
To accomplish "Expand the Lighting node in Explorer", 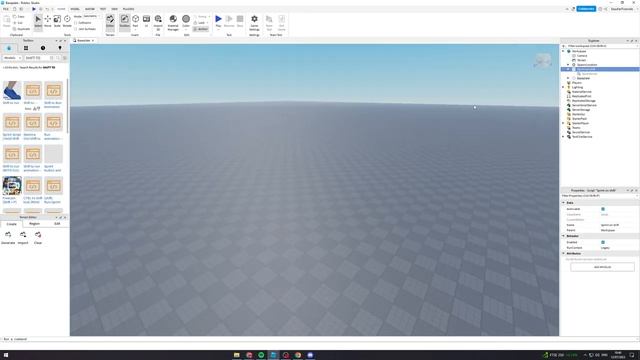I will (x=564, y=87).
